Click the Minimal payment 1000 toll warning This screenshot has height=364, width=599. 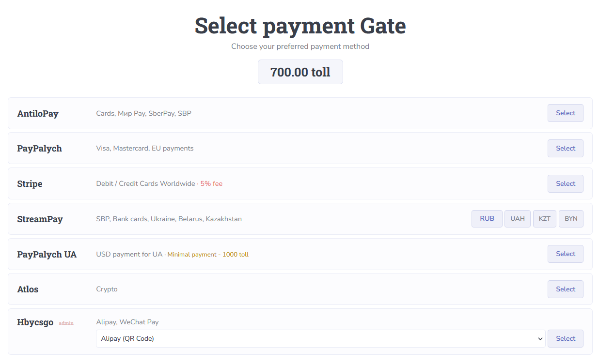pyautogui.click(x=208, y=255)
